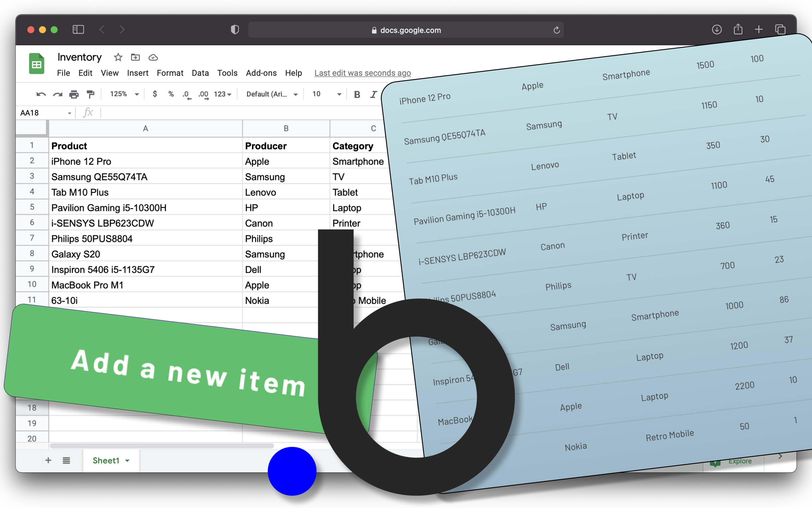This screenshot has width=812, height=508.
Task: Star the Inventory document
Action: 118,58
